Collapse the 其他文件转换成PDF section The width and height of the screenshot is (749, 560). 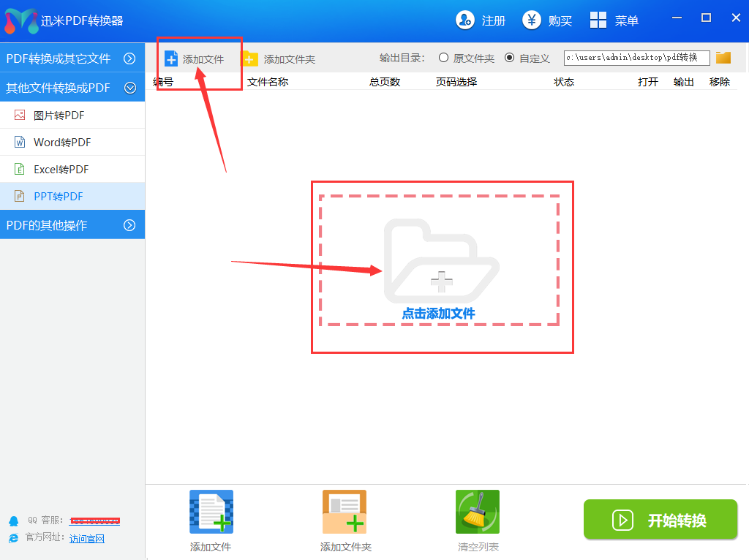click(x=129, y=88)
